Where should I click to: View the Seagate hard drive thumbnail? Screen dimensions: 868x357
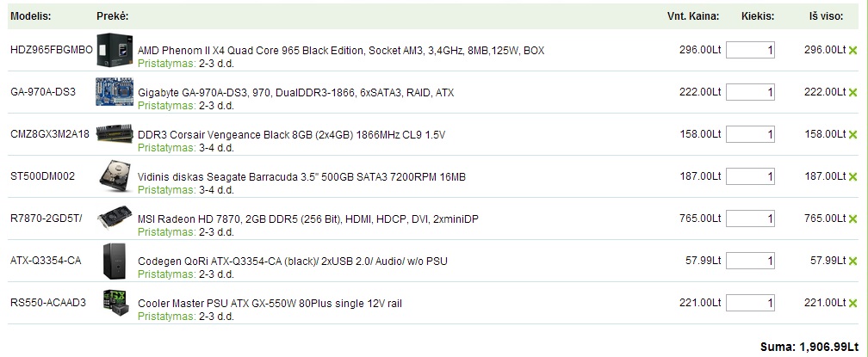(115, 175)
